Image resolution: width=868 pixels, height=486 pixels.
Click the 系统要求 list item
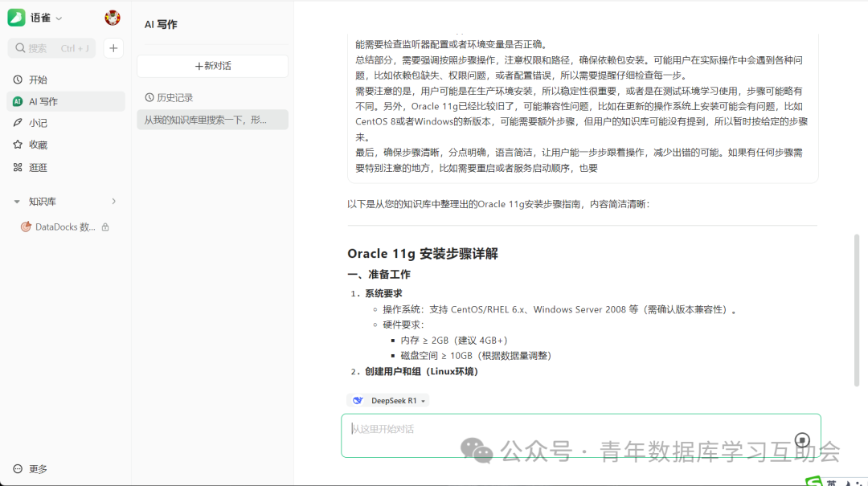383,293
